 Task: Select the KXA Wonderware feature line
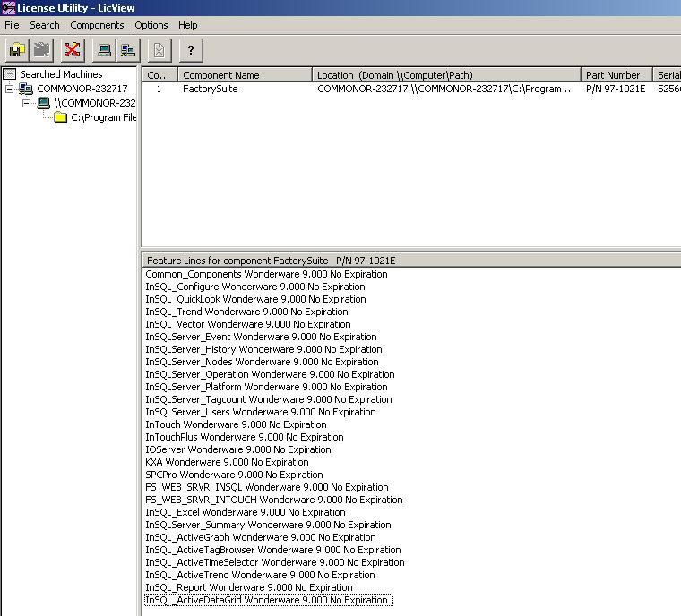pyautogui.click(x=227, y=463)
